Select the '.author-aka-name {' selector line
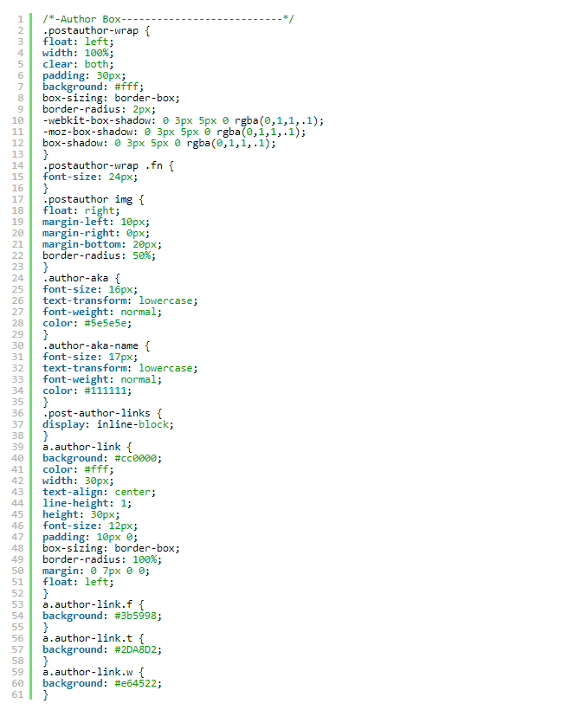Screen dimensions: 588x710 [96, 345]
